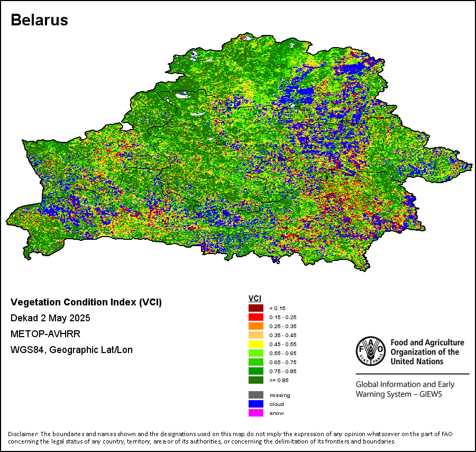Click the red 0.15 - 0.25 legend swatch

[x=256, y=317]
